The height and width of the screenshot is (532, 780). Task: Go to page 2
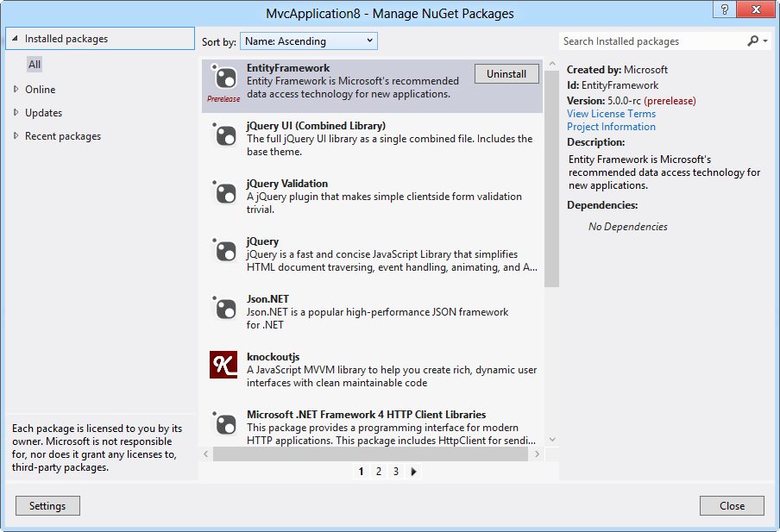379,472
